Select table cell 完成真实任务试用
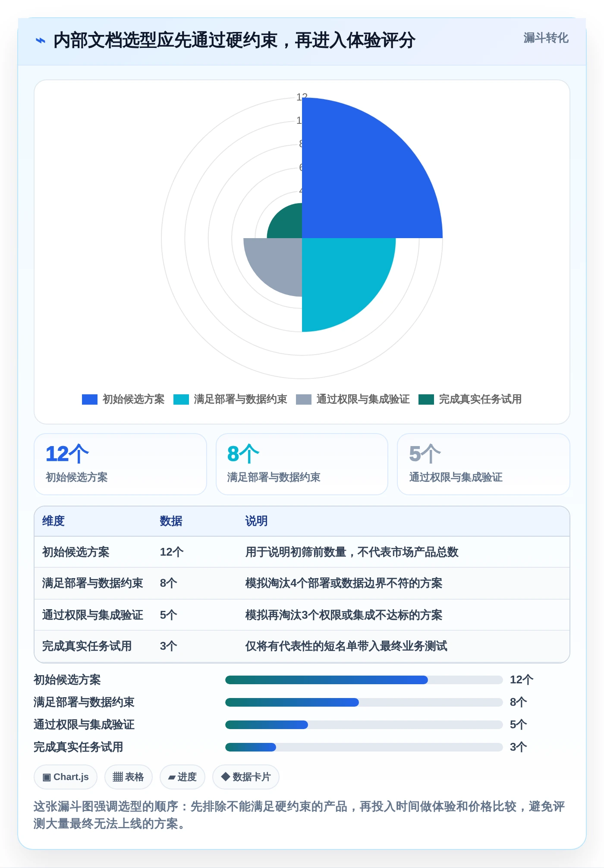Image resolution: width=604 pixels, height=868 pixels. pos(87,646)
